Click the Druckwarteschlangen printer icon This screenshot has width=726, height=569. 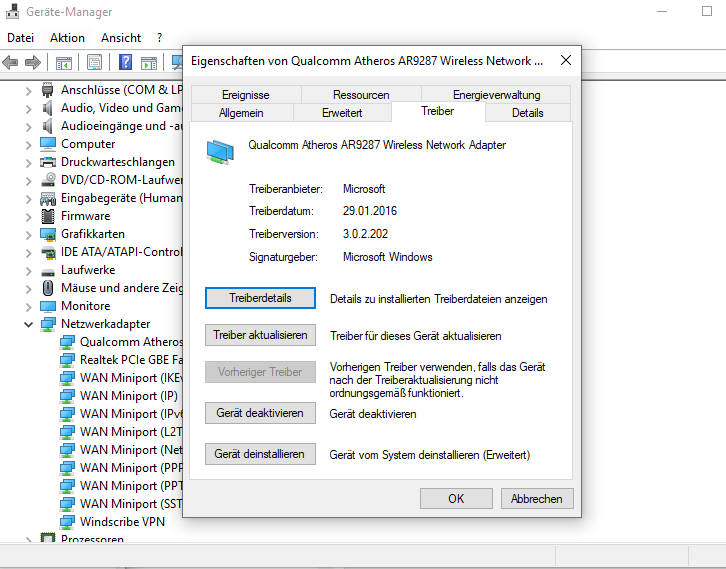click(x=48, y=162)
